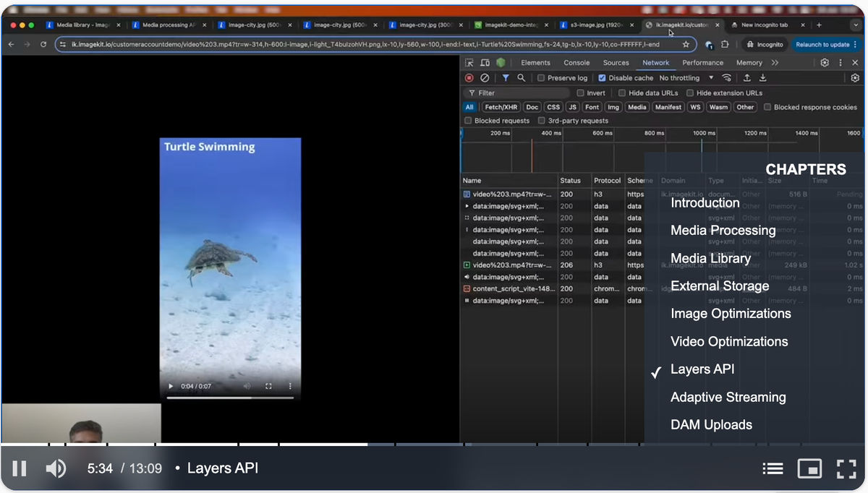The height and width of the screenshot is (493, 868).
Task: Enable 3rd-party requests checkbox
Action: point(541,121)
